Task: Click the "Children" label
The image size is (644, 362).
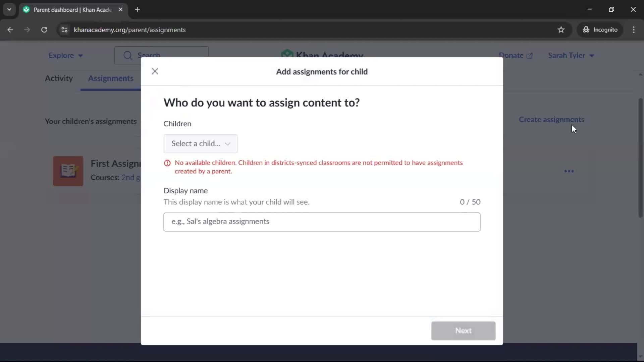Action: click(177, 124)
